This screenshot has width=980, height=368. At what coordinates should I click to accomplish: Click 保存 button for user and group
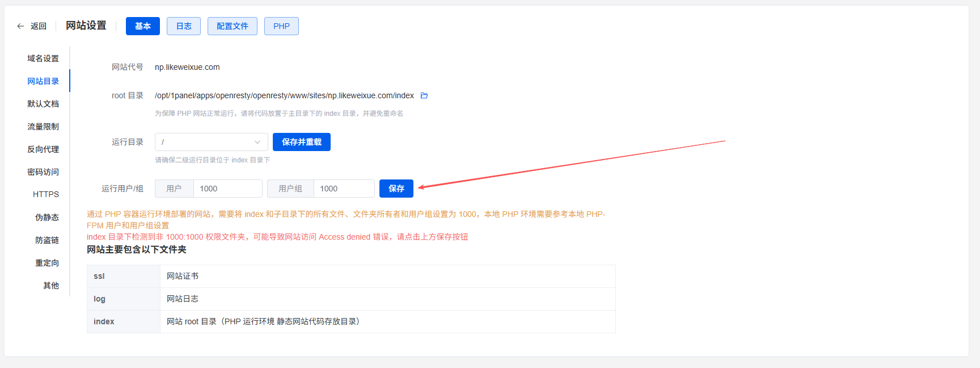[396, 189]
